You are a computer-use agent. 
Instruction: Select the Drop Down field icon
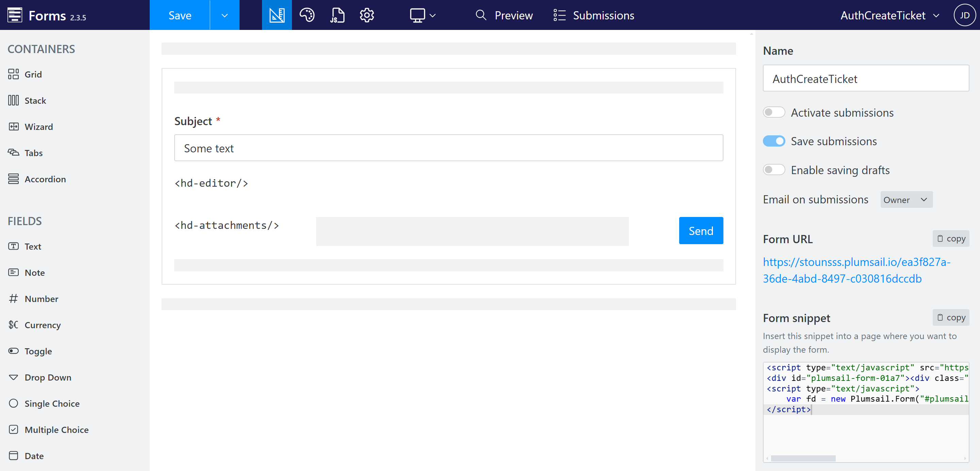[13, 377]
